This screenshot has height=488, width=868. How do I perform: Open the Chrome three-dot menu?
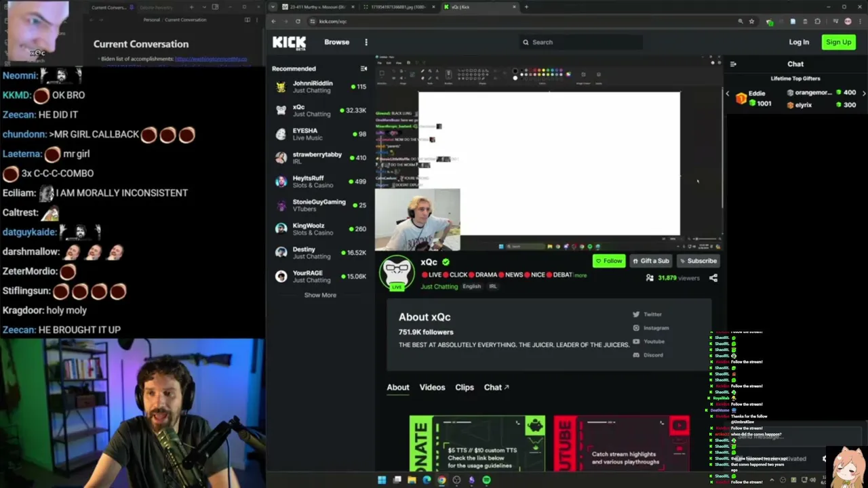pyautogui.click(x=860, y=21)
